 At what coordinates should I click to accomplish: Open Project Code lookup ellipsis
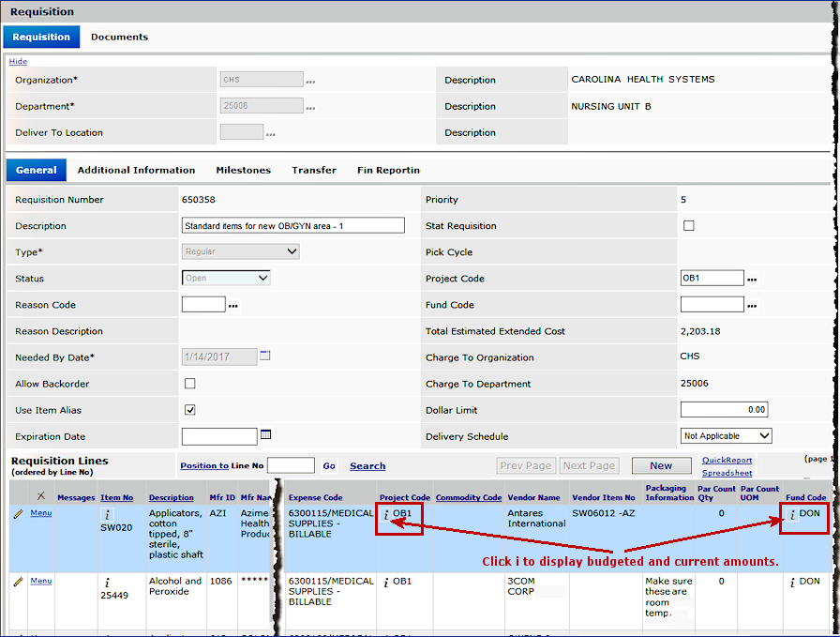[752, 280]
